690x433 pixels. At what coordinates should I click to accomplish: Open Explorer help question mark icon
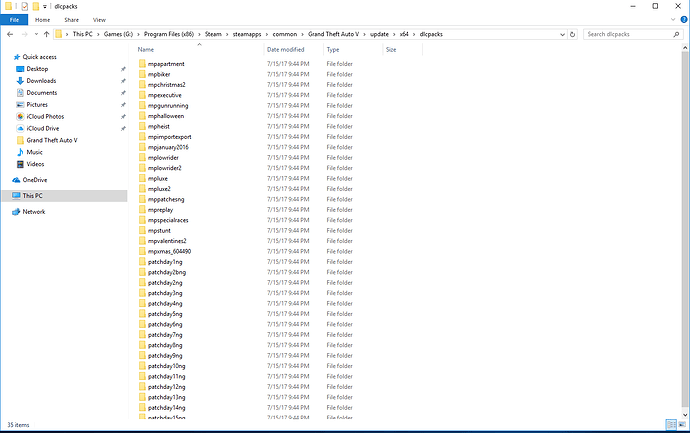coord(684,20)
